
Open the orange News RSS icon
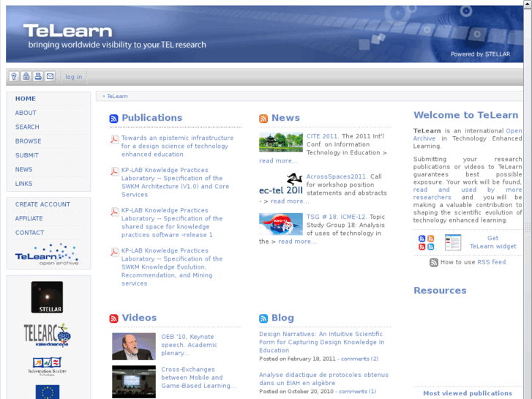[263, 119]
